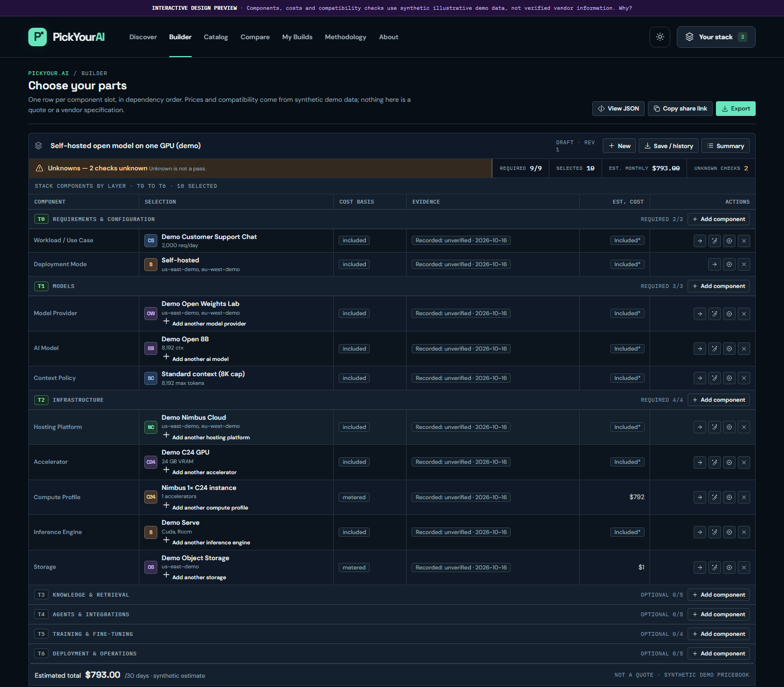Add a component to the T2 Infrastructure layer
The width and height of the screenshot is (784, 687).
(x=719, y=400)
